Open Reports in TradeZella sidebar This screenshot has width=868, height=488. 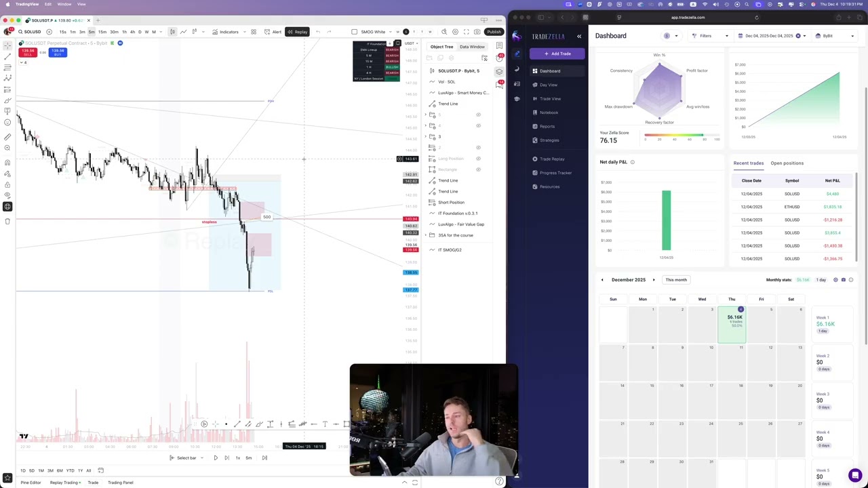pos(547,126)
